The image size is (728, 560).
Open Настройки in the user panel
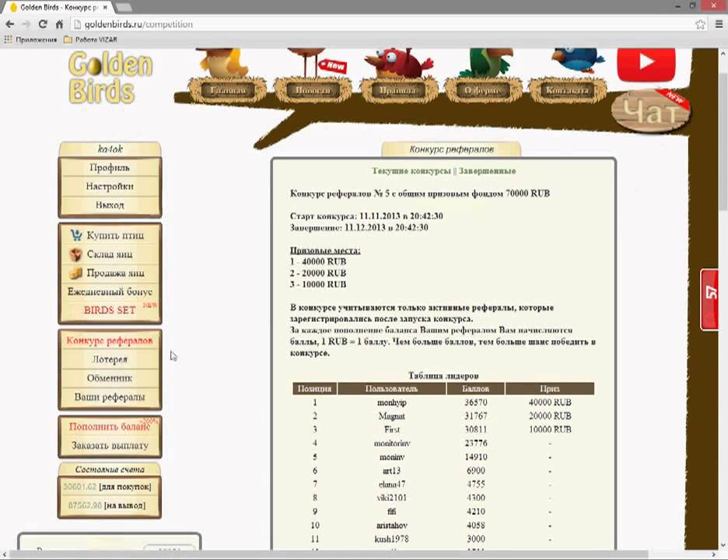(x=110, y=186)
